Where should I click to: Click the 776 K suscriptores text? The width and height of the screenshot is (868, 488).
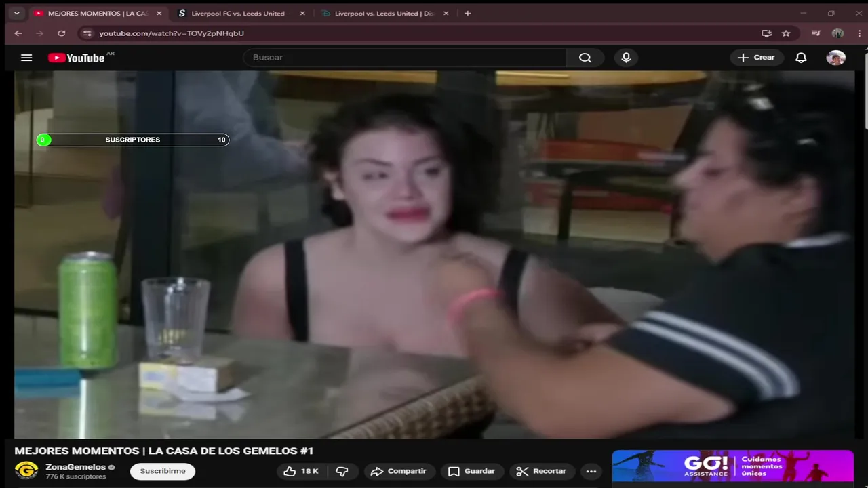[x=76, y=477]
